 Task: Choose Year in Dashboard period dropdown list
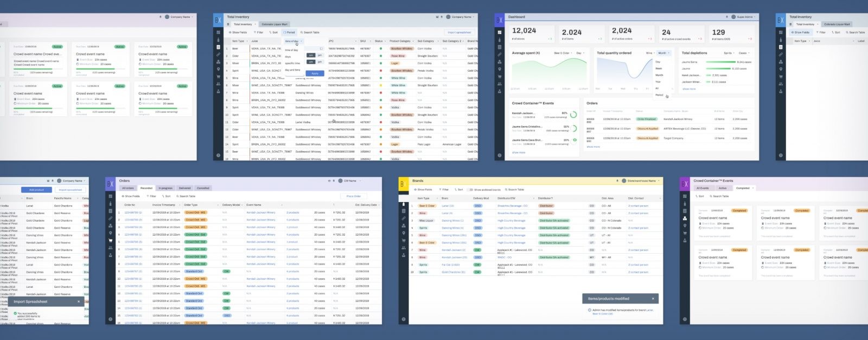click(x=658, y=81)
